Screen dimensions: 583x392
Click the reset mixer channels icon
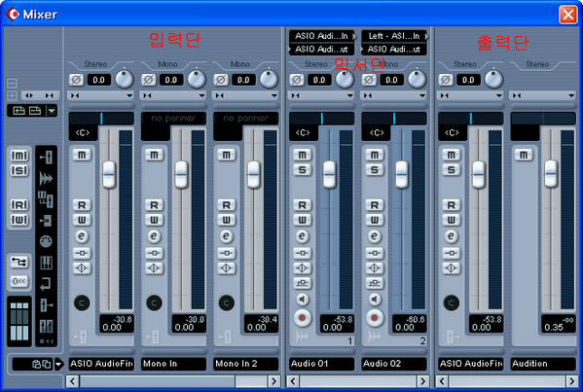click(x=19, y=281)
